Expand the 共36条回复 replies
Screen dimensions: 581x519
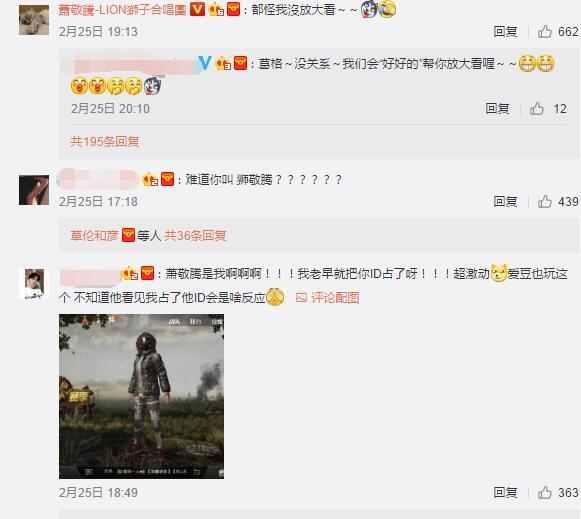(195, 235)
